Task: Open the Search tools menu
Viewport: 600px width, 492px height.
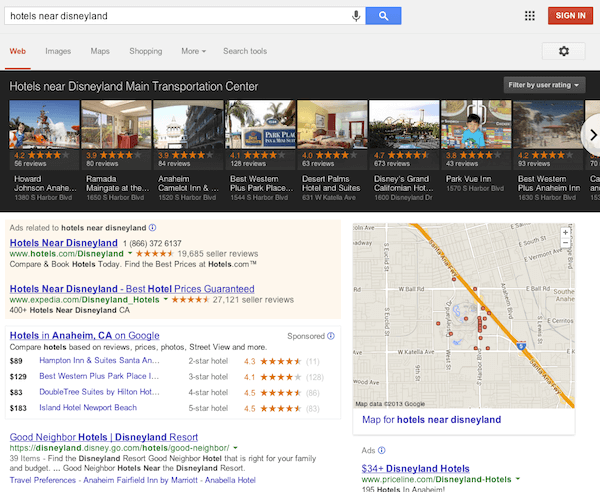Action: 245,51
